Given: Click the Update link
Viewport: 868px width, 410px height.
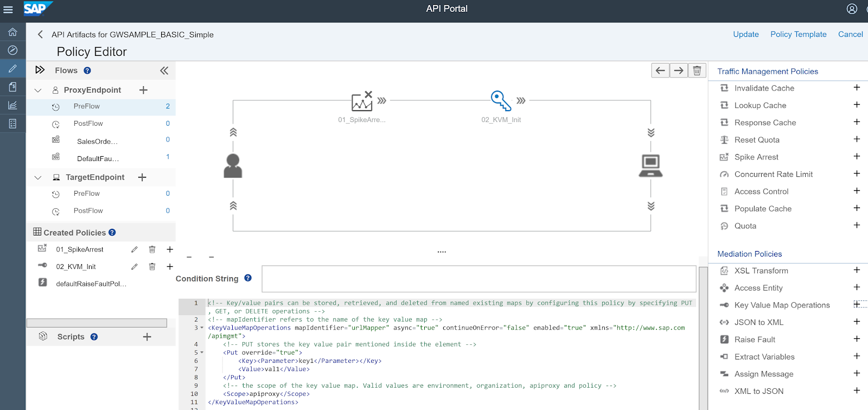Looking at the screenshot, I should [x=746, y=34].
